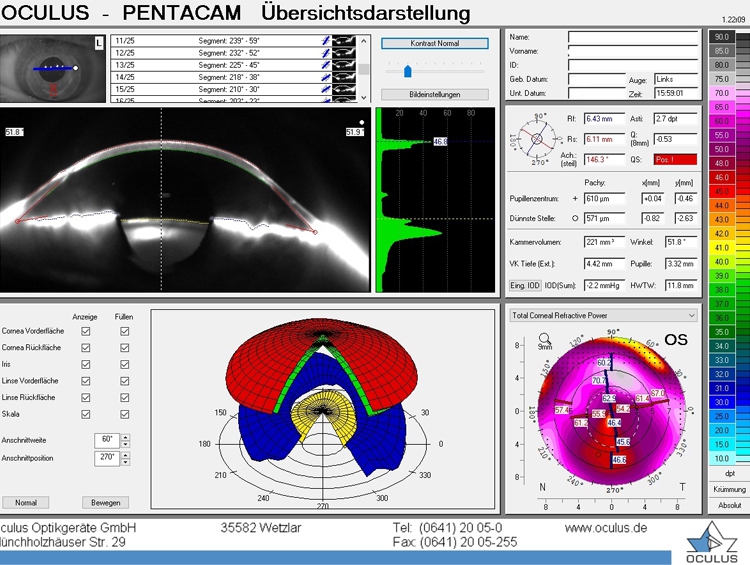The image size is (750, 565).
Task: Decrease Anschnittposition value with down arrow
Action: [125, 462]
